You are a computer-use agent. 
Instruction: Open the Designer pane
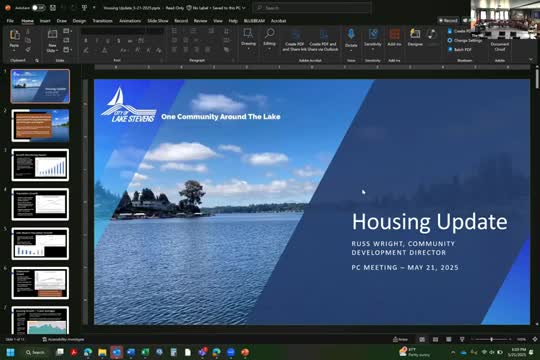[415, 38]
